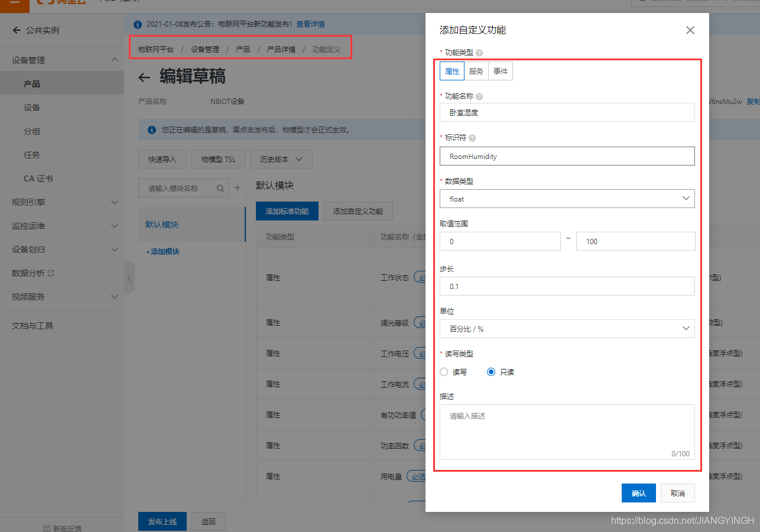Select the 事件 function type tab
This screenshot has height=532, width=760.
[501, 71]
